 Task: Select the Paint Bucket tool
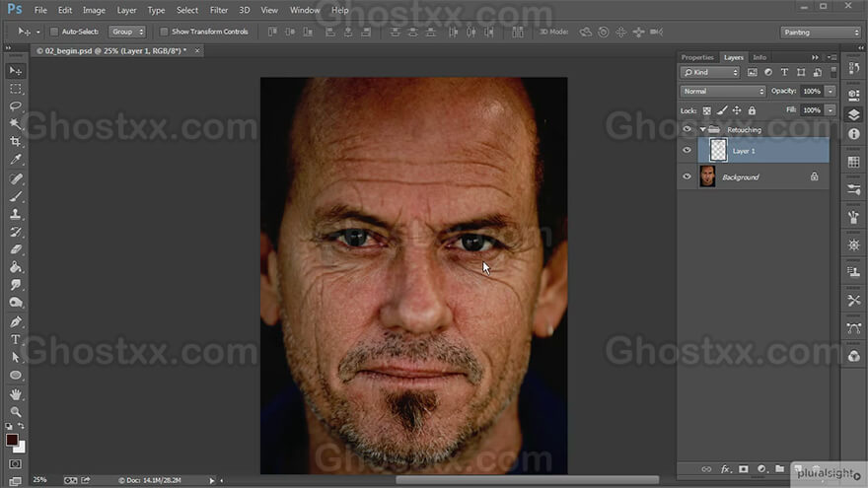pyautogui.click(x=16, y=267)
